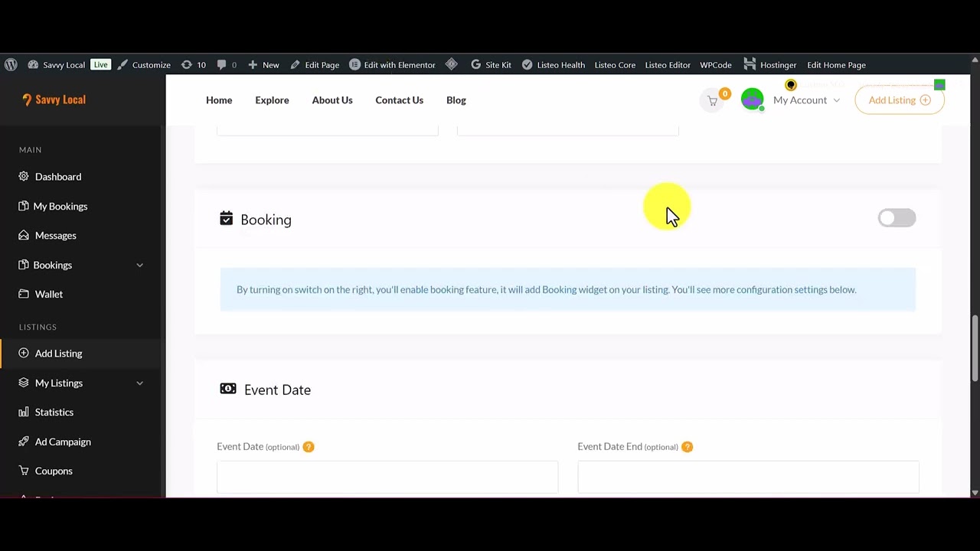Open the updates icon showing 10
The width and height of the screenshot is (980, 551).
[x=186, y=65]
